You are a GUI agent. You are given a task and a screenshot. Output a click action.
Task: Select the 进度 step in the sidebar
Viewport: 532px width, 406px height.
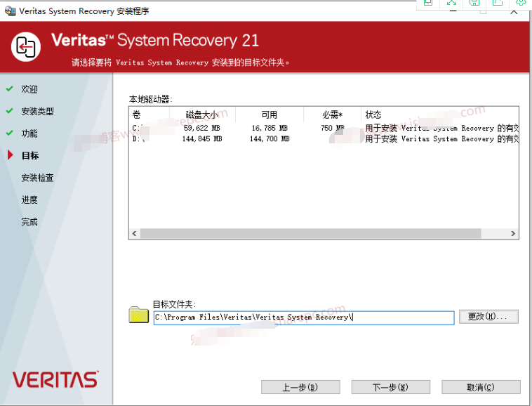coord(29,199)
